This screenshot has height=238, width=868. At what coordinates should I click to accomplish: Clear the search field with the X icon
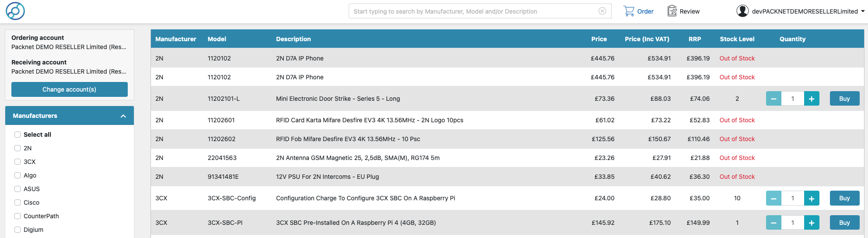coord(602,11)
